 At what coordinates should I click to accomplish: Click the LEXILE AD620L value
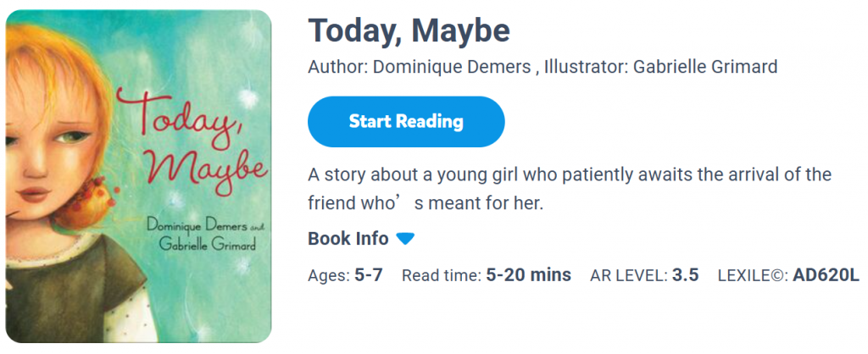826,275
